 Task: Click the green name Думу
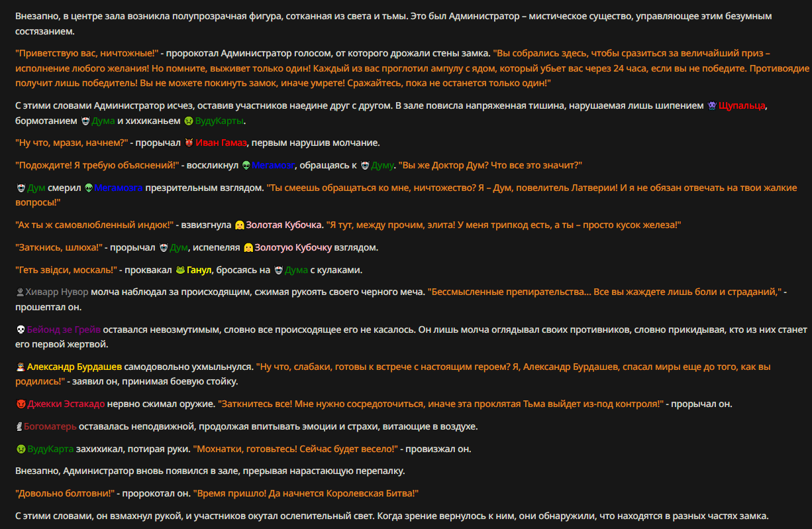[382, 165]
